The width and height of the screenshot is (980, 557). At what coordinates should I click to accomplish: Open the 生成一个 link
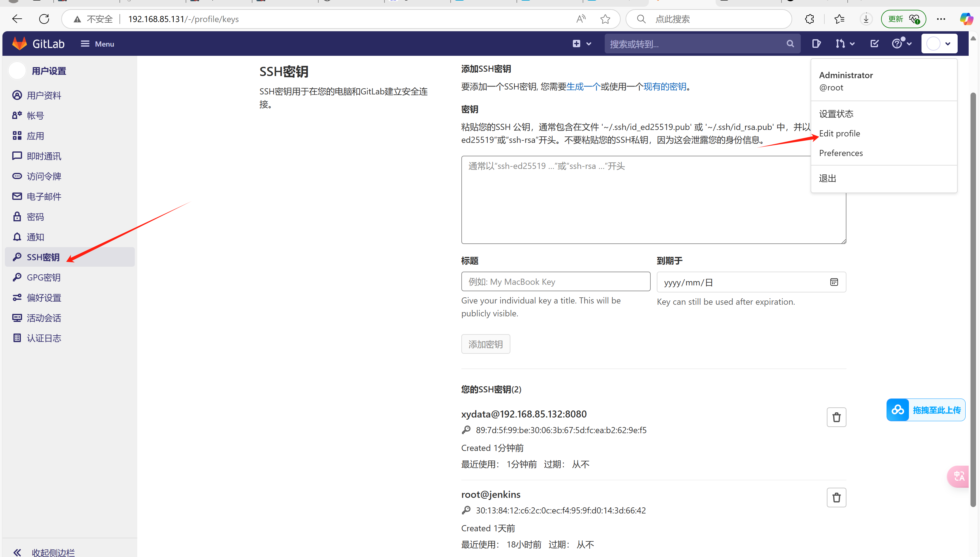pos(582,86)
